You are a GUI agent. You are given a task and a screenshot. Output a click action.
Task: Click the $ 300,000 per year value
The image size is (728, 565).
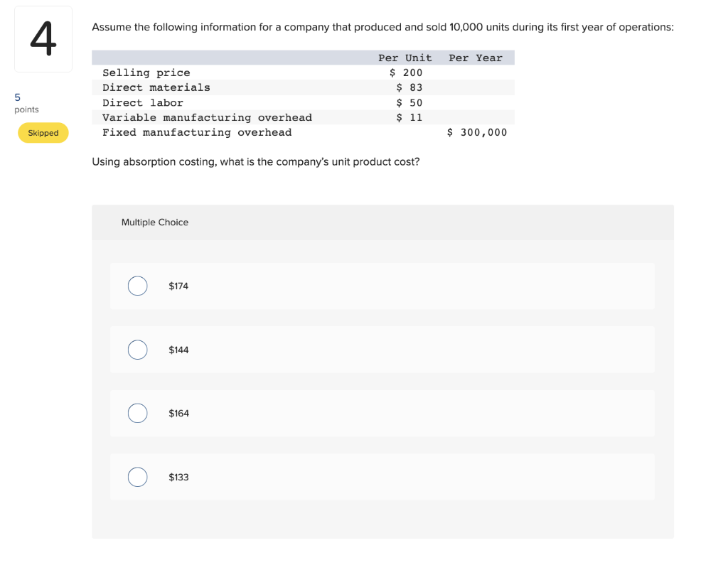tap(477, 132)
